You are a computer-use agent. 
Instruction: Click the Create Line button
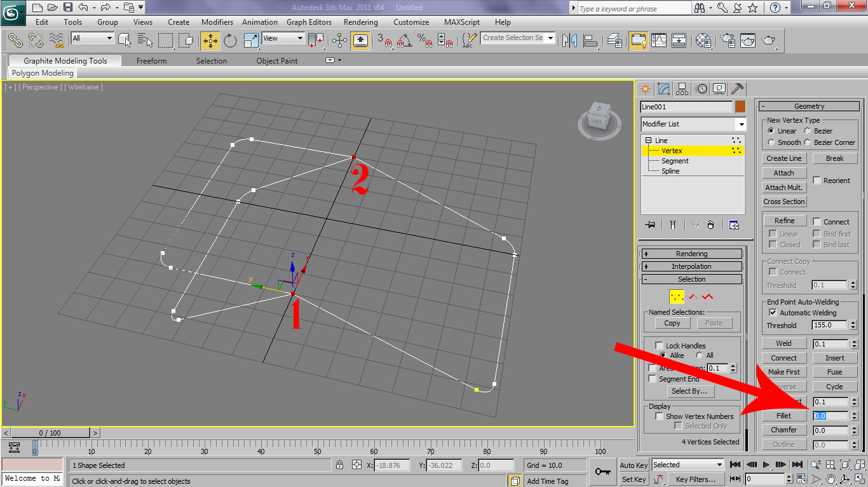coord(784,158)
